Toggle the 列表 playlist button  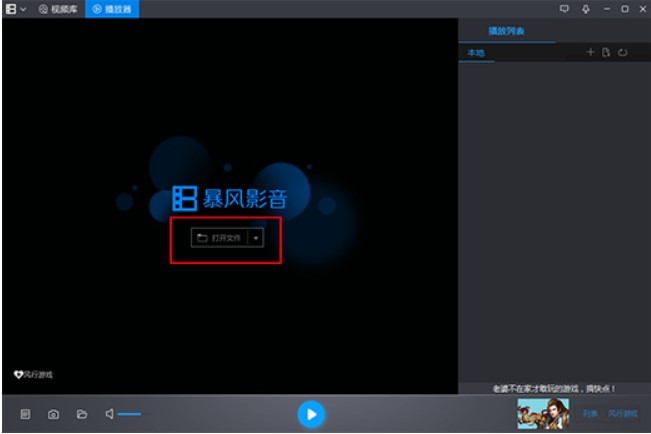coord(590,414)
